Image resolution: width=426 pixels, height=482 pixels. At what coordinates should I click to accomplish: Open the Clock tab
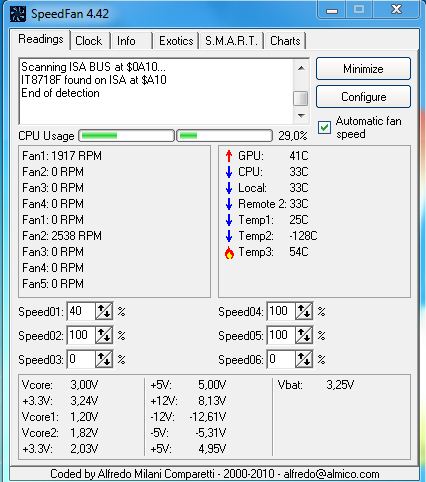(89, 41)
